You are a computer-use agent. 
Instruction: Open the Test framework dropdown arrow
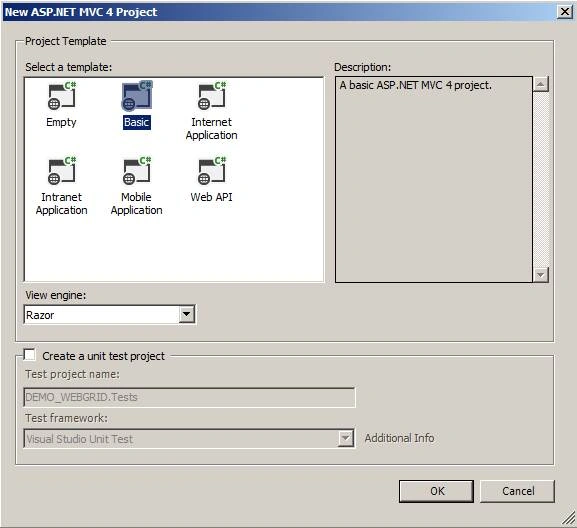coord(346,438)
